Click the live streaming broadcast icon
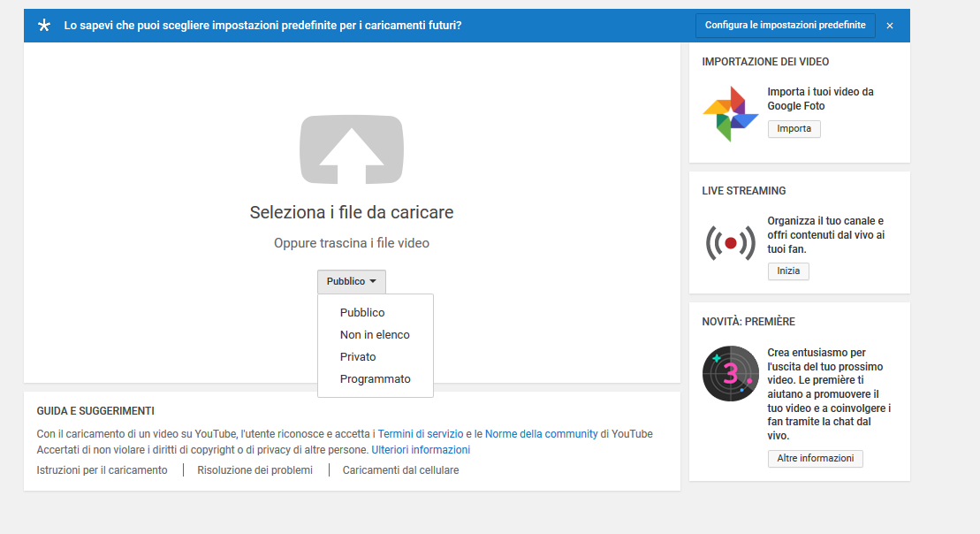 pyautogui.click(x=730, y=243)
